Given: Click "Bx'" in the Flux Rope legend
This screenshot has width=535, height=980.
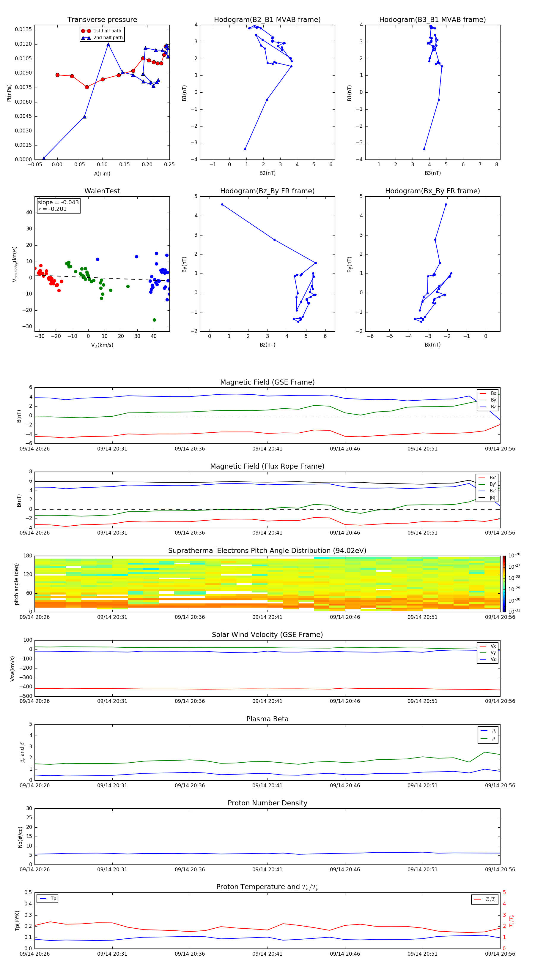Looking at the screenshot, I should tap(493, 478).
